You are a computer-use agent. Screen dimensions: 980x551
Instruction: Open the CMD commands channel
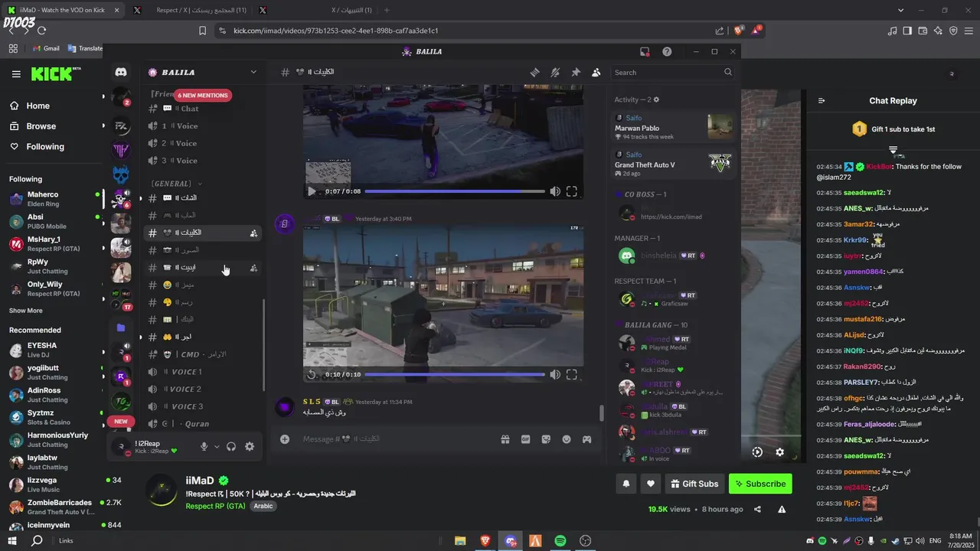[x=203, y=354]
